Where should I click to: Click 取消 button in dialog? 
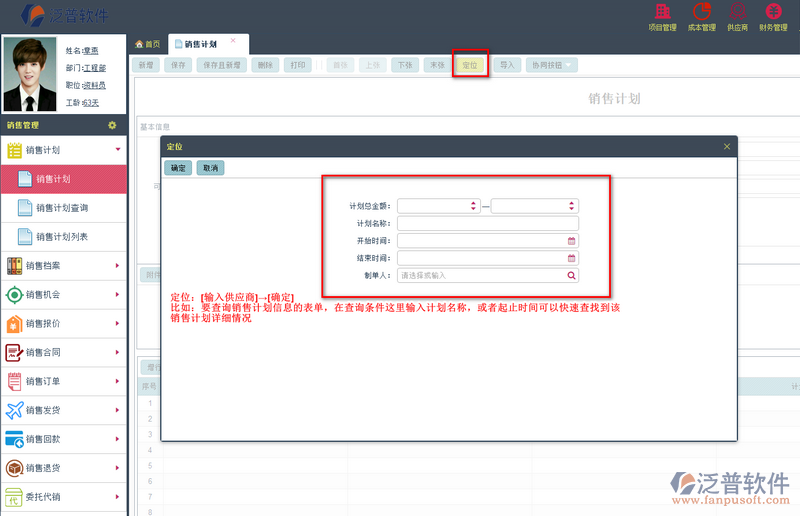tap(210, 168)
